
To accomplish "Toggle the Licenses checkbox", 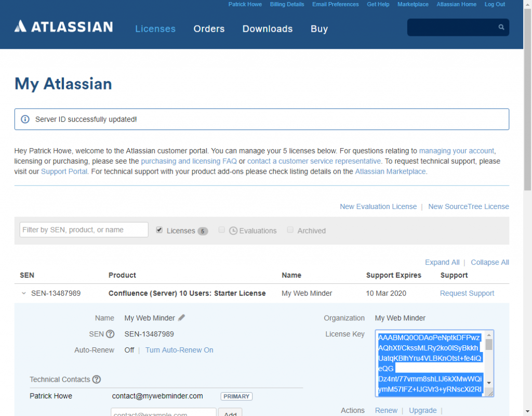I will click(x=159, y=230).
